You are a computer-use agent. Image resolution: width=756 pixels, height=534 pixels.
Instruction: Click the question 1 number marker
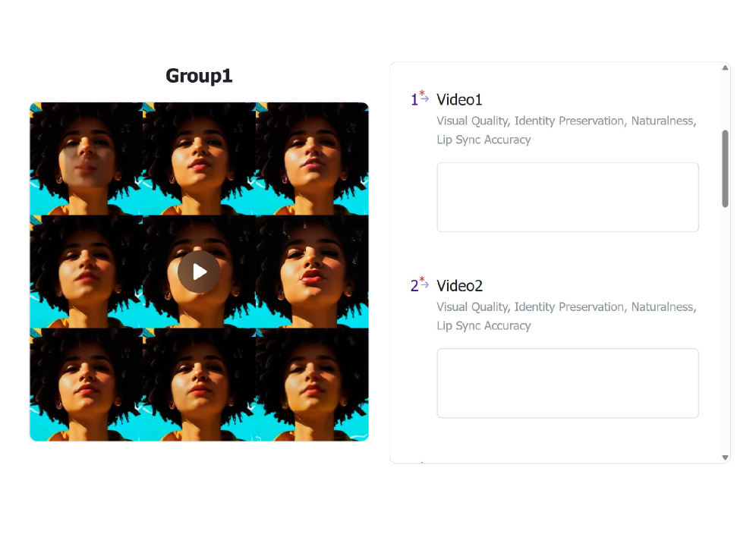pyautogui.click(x=414, y=99)
